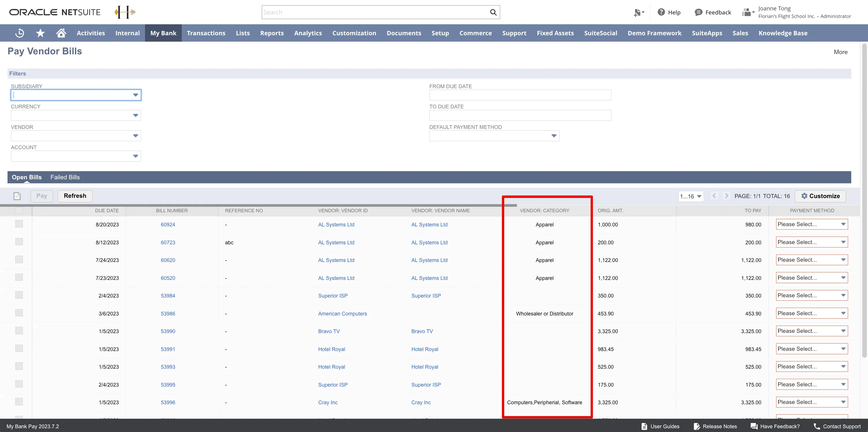Go to the next page arrow
Screen dimensions: 868x432
726,196
